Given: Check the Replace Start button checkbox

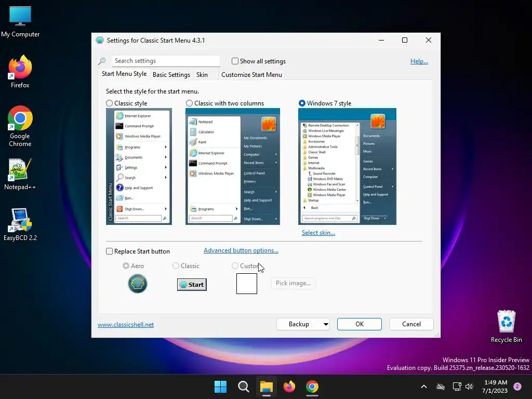Looking at the screenshot, I should tap(109, 251).
